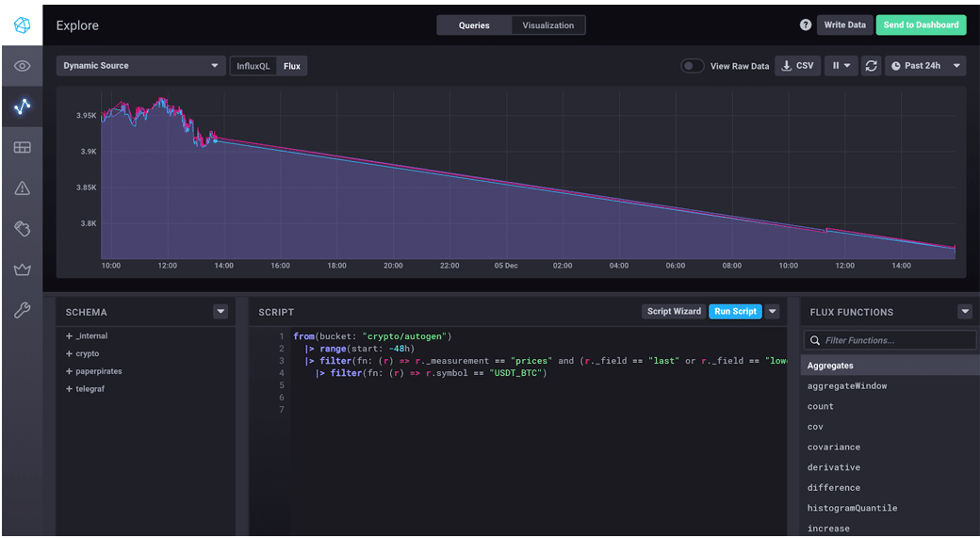The width and height of the screenshot is (980, 538).
Task: Select the Queries tab
Action: [474, 25]
